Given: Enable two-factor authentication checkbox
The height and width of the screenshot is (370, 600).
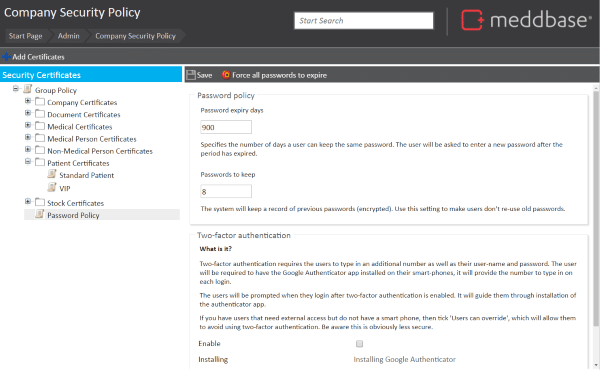Looking at the screenshot, I should 359,344.
